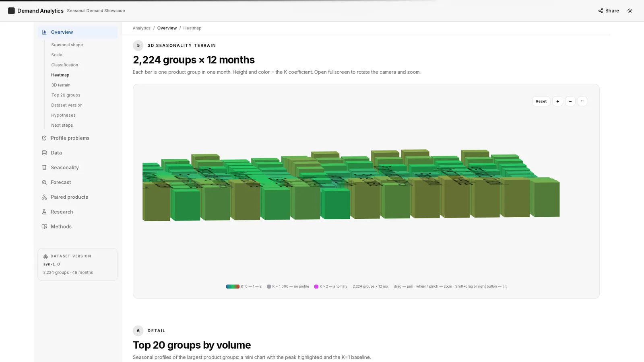
Task: Click the Analytics breadcrumb link
Action: pos(142,28)
